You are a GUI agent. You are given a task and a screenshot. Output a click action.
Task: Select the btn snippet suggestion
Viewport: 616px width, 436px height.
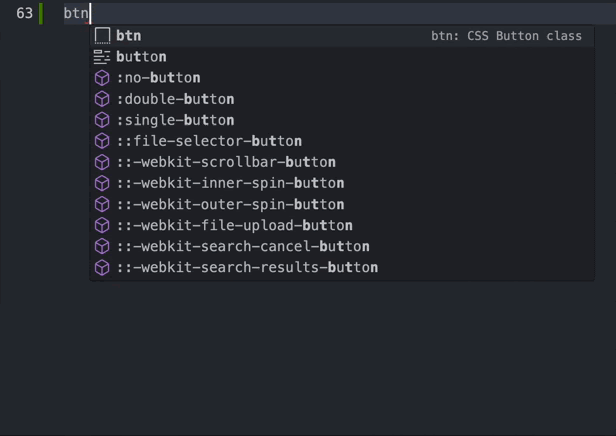click(128, 36)
